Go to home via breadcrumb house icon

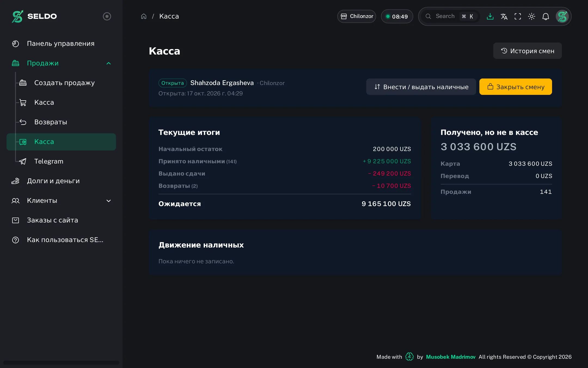click(x=144, y=16)
